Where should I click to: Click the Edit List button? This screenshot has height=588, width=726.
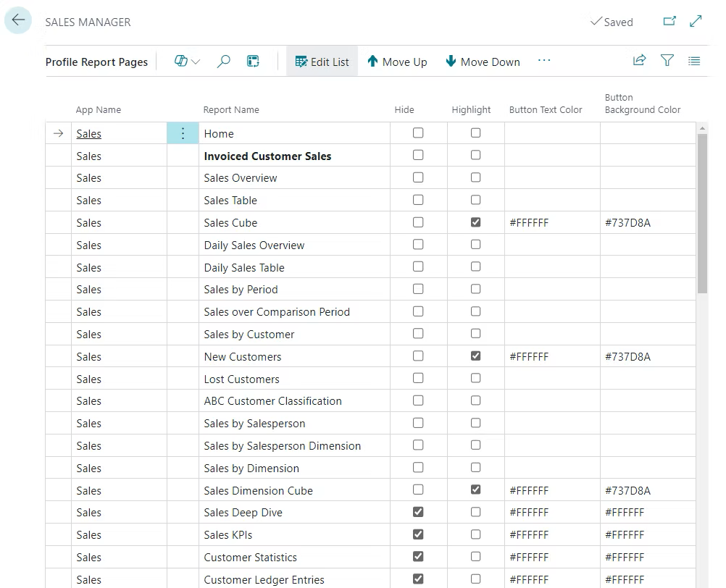point(322,62)
